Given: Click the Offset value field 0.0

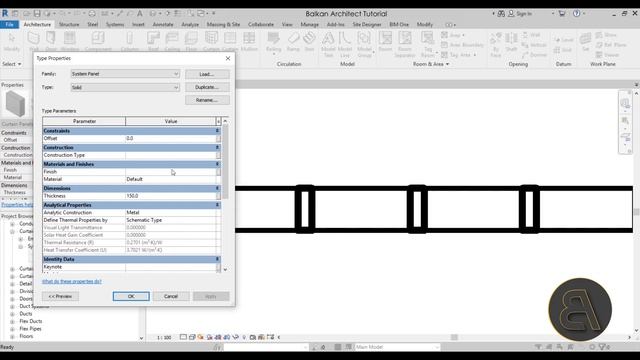Looking at the screenshot, I should pos(171,138).
